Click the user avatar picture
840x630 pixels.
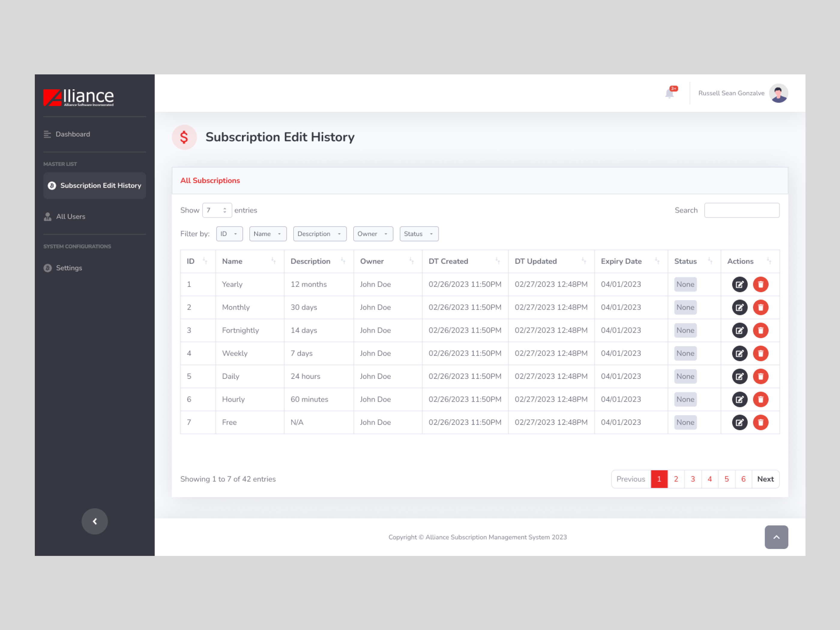tap(778, 93)
